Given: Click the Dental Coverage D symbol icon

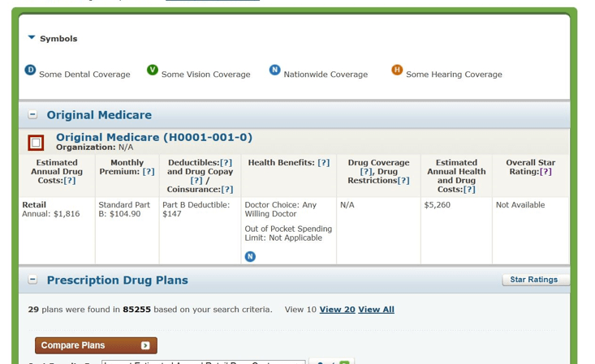Looking at the screenshot, I should [30, 71].
